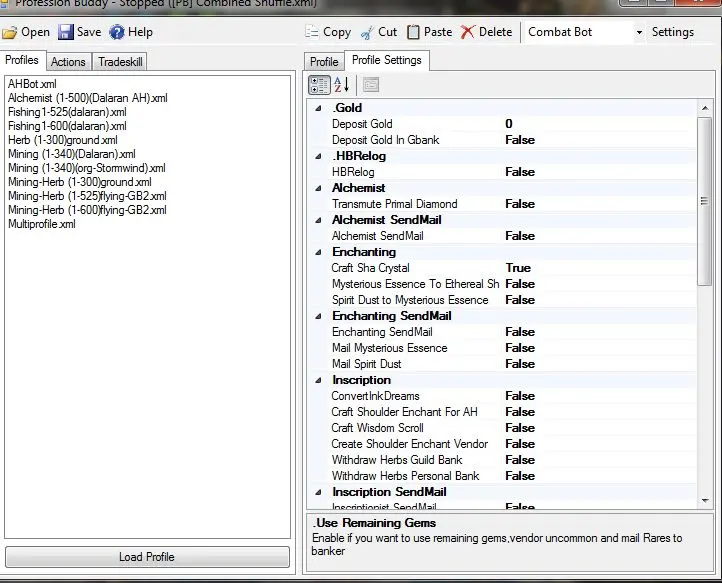Sort properties alphabetically with A-Z icon

[x=341, y=85]
